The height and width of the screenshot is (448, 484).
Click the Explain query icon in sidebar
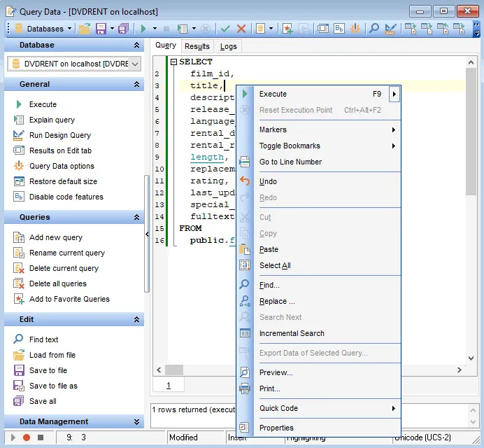[19, 120]
